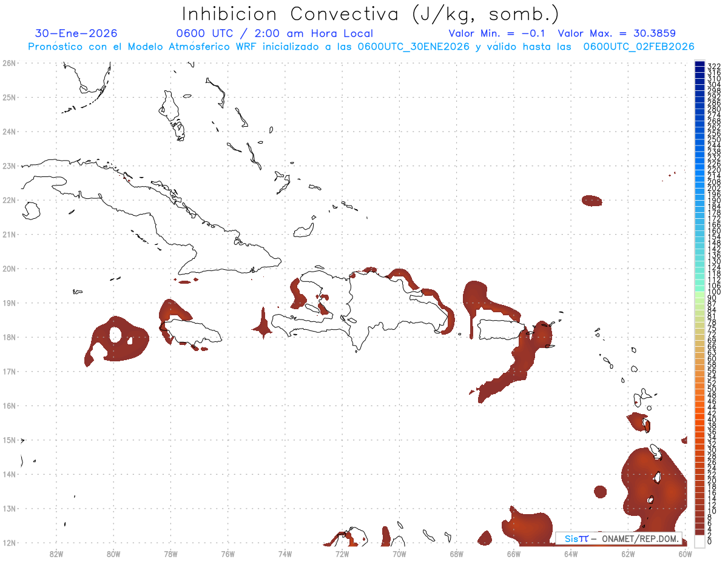Click the 78W longitude label

170,554
